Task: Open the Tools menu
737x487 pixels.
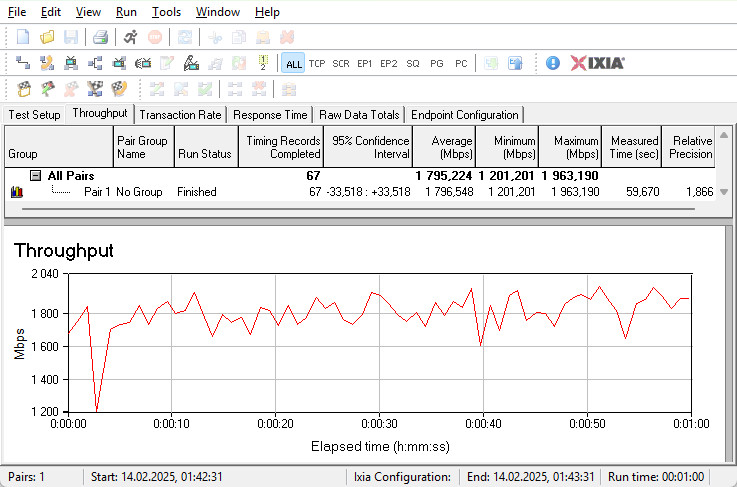Action: [166, 12]
